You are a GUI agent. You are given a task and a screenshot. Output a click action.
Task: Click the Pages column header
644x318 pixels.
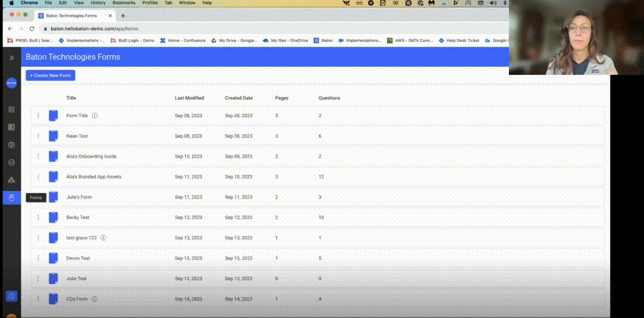point(281,98)
